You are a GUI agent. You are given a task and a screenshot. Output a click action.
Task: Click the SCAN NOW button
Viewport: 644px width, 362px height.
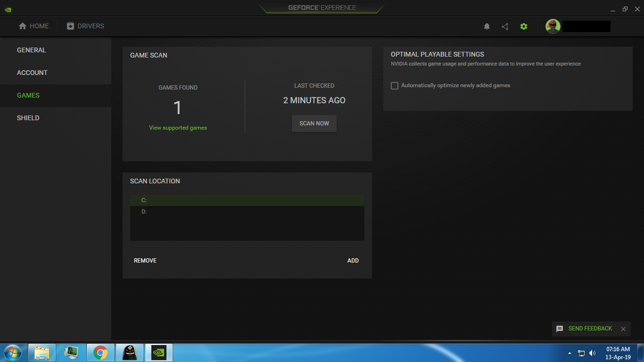click(x=314, y=123)
